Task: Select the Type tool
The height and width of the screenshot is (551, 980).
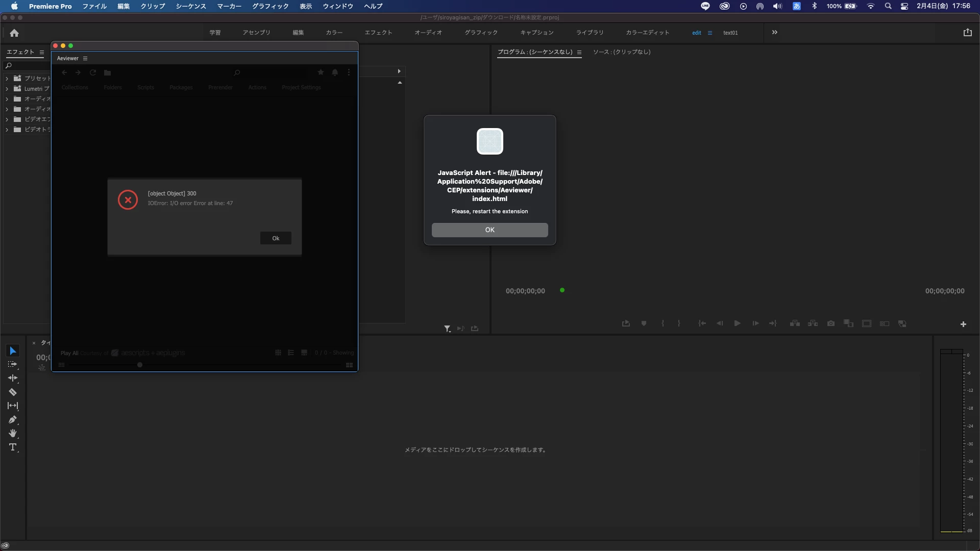Action: pyautogui.click(x=13, y=447)
